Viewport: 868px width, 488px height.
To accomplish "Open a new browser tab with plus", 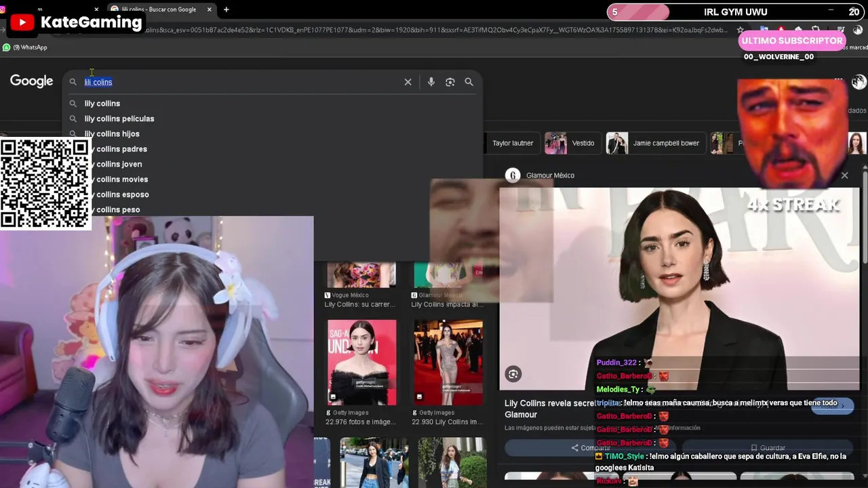I will coord(226,9).
